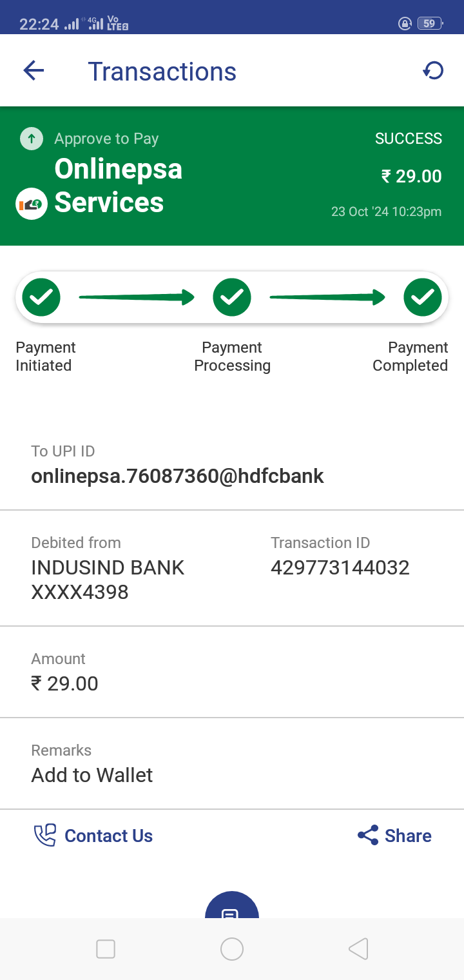This screenshot has height=980, width=464.
Task: Tap the Share icon
Action: 368,836
